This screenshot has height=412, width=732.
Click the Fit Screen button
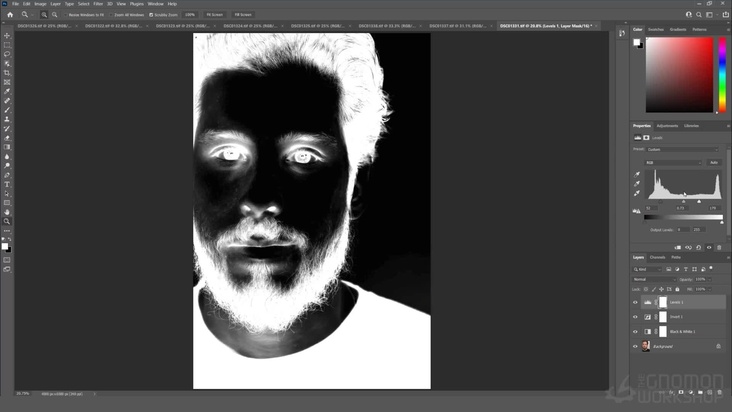pos(215,15)
